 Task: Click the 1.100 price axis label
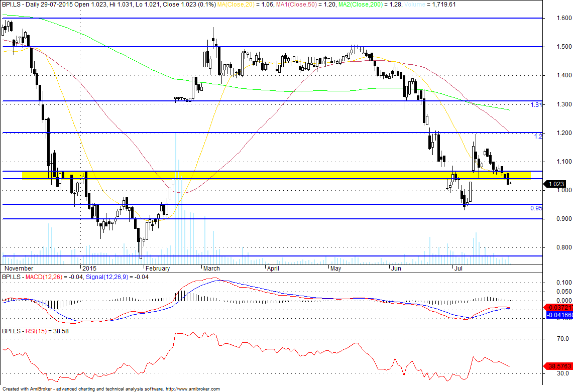[564, 162]
